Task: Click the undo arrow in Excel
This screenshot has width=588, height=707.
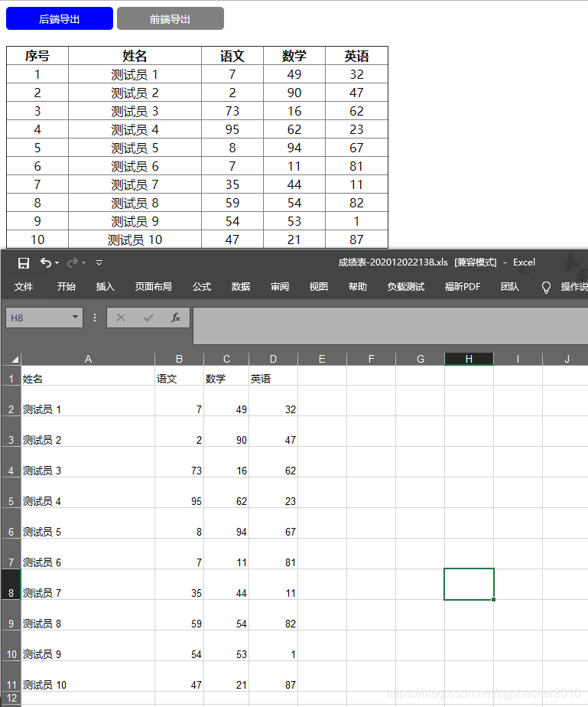Action: coord(46,262)
